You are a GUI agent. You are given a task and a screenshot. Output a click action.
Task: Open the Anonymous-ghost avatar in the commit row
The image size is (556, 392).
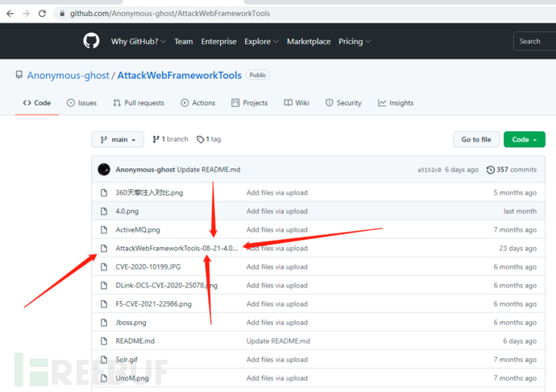click(x=104, y=169)
